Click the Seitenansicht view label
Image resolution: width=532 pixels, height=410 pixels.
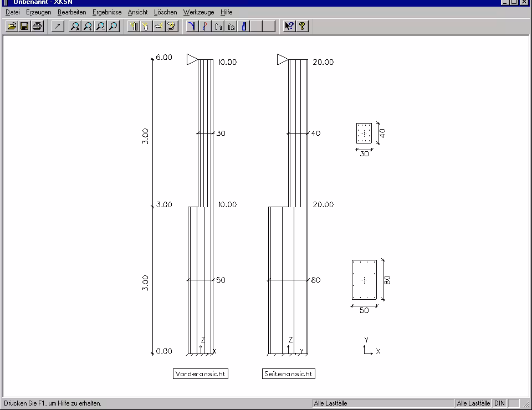click(x=288, y=374)
